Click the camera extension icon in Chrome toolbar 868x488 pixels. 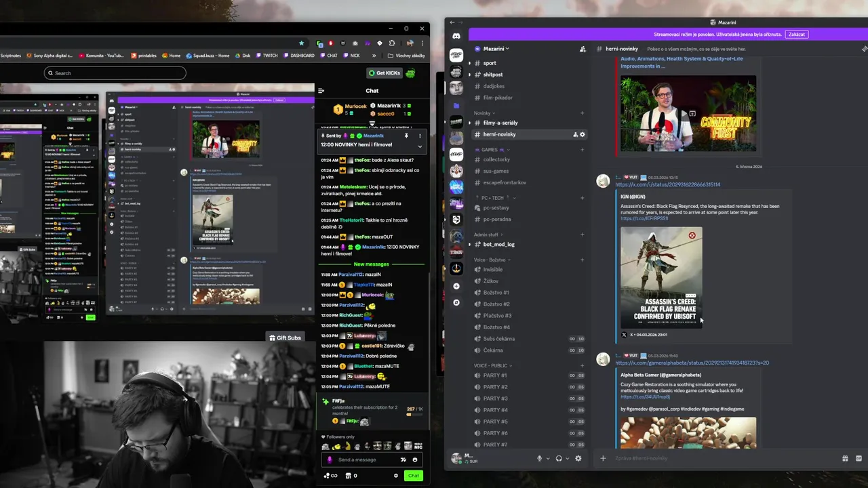click(x=355, y=43)
